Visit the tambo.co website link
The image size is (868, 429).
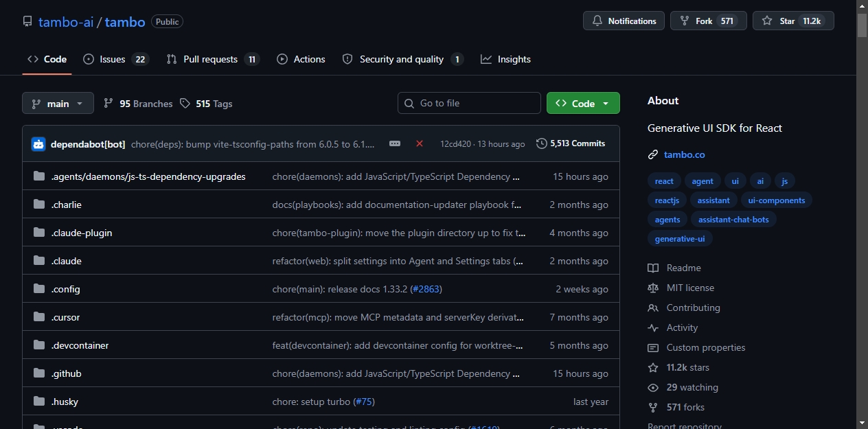[x=685, y=154]
